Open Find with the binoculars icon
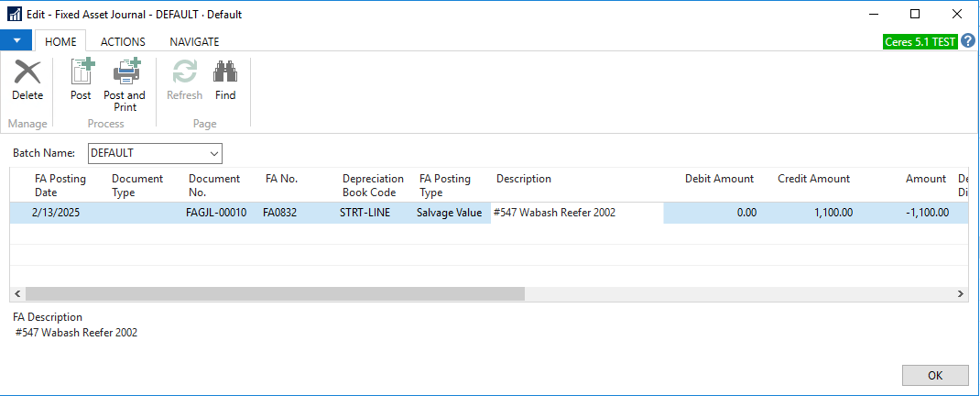The height and width of the screenshot is (396, 980). (x=225, y=73)
